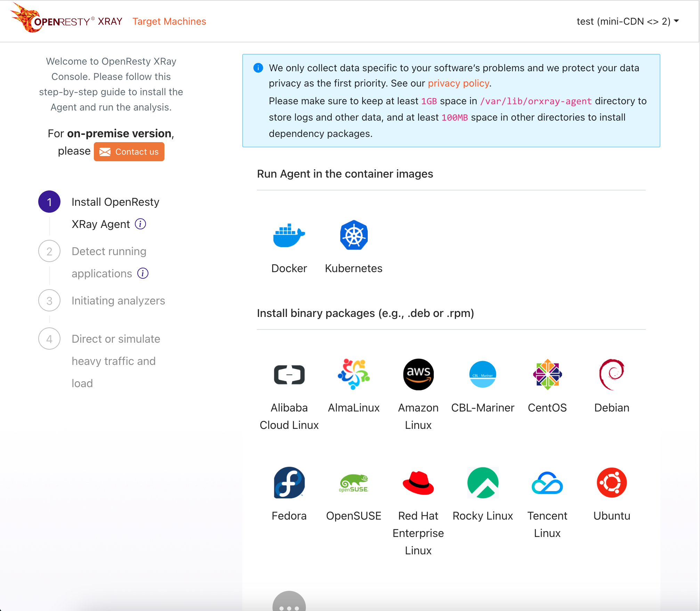Click the 1GB space requirement text

[429, 101]
